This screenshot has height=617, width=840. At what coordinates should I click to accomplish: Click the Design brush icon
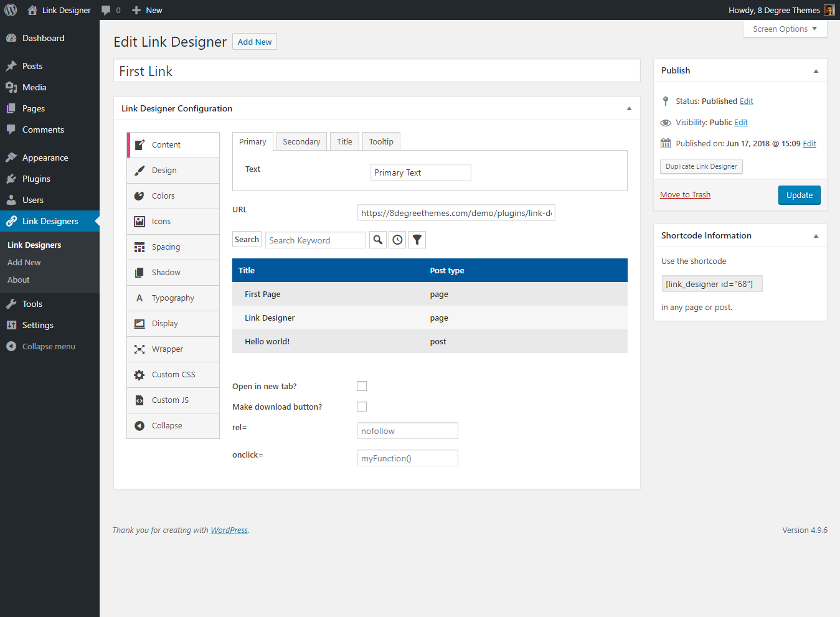139,170
